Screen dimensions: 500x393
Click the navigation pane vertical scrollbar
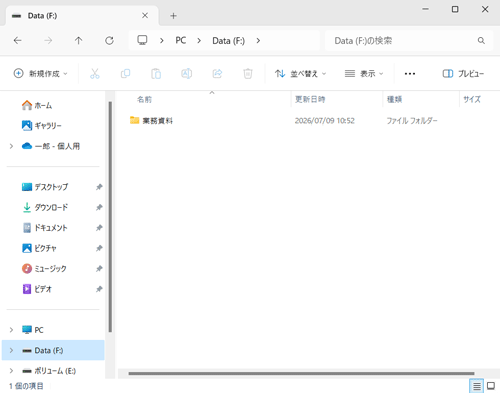click(x=110, y=217)
